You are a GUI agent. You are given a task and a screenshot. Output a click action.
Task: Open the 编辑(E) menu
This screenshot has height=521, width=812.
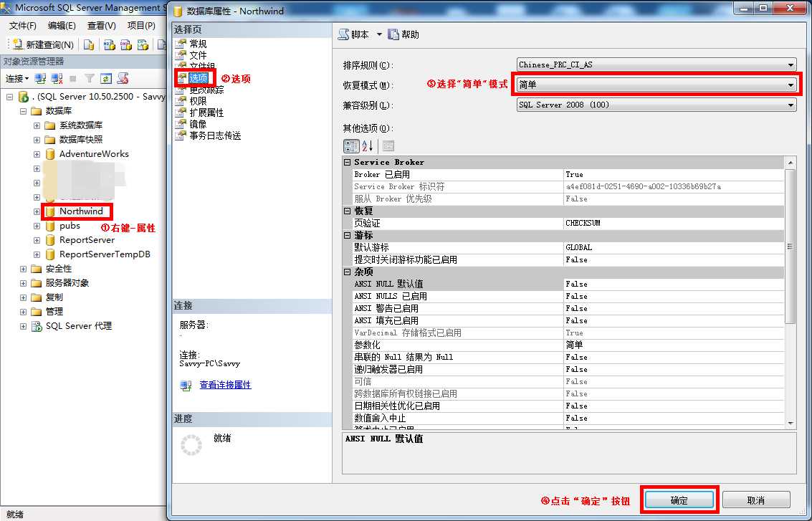(62, 25)
